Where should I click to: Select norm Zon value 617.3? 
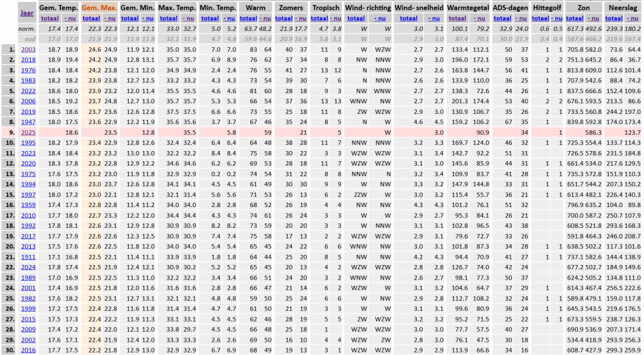click(x=575, y=29)
